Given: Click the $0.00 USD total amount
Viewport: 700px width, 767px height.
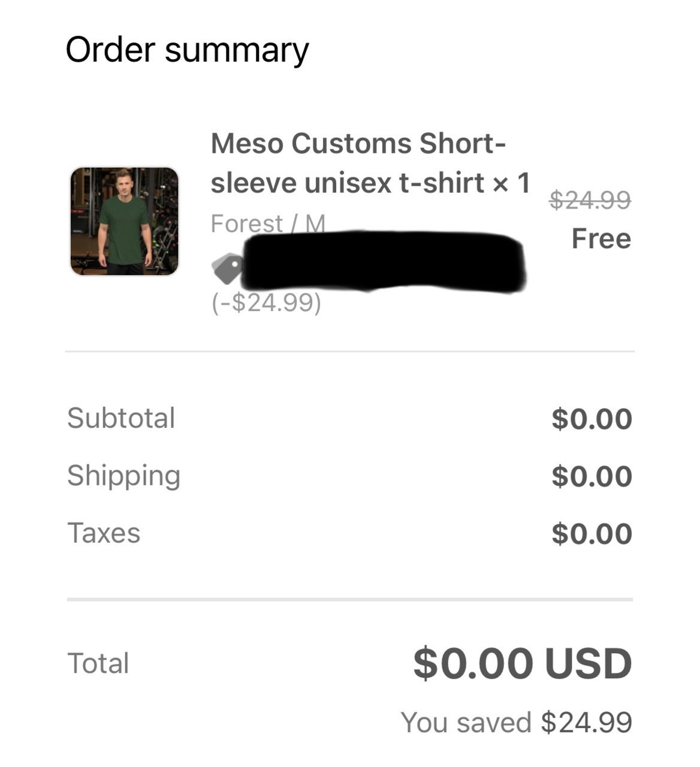Looking at the screenshot, I should 523,663.
